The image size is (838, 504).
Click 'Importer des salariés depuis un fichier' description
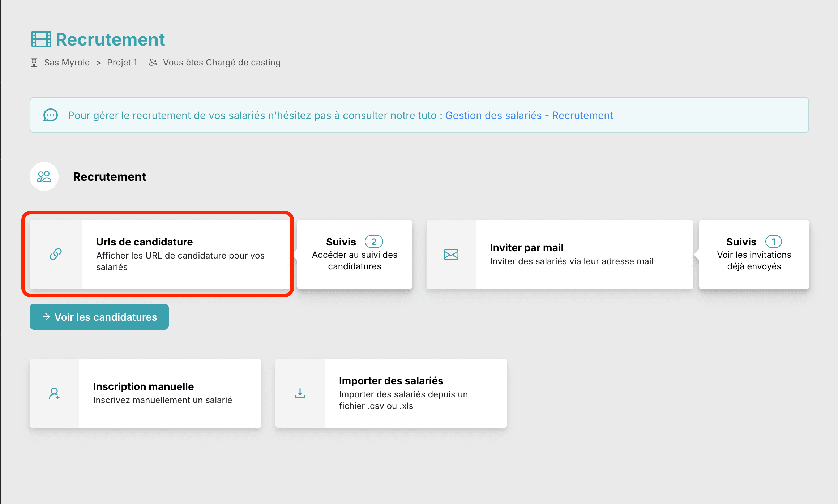403,400
